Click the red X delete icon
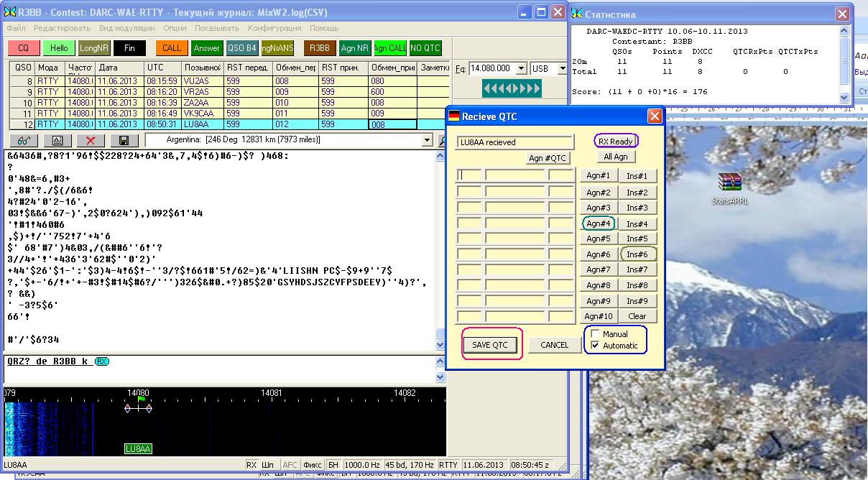The width and height of the screenshot is (868, 480). click(x=91, y=141)
